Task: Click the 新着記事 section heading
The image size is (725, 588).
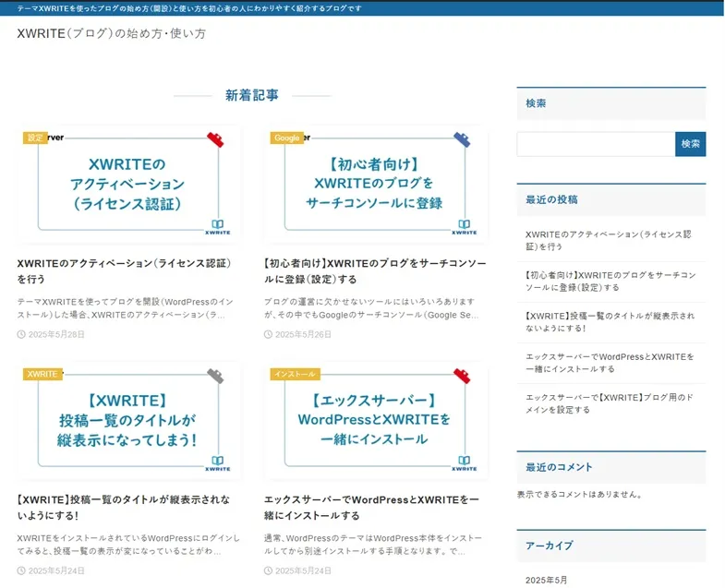Action: coord(252,95)
